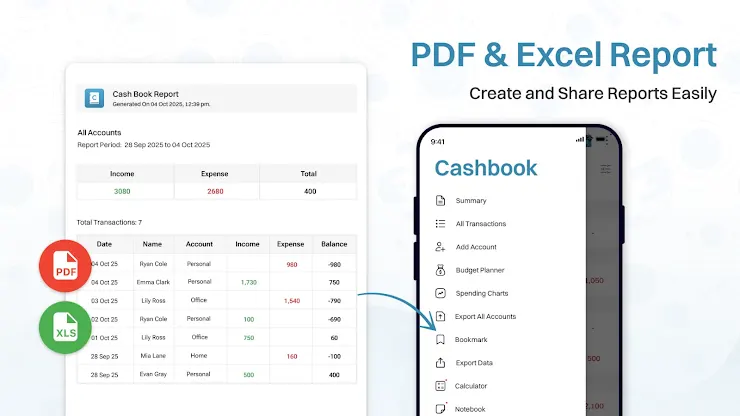Click the Date column header
The height and width of the screenshot is (416, 740).
(x=104, y=244)
